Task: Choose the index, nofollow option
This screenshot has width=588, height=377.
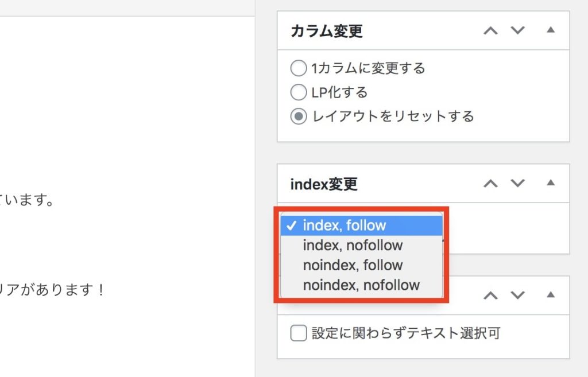Action: pyautogui.click(x=362, y=245)
